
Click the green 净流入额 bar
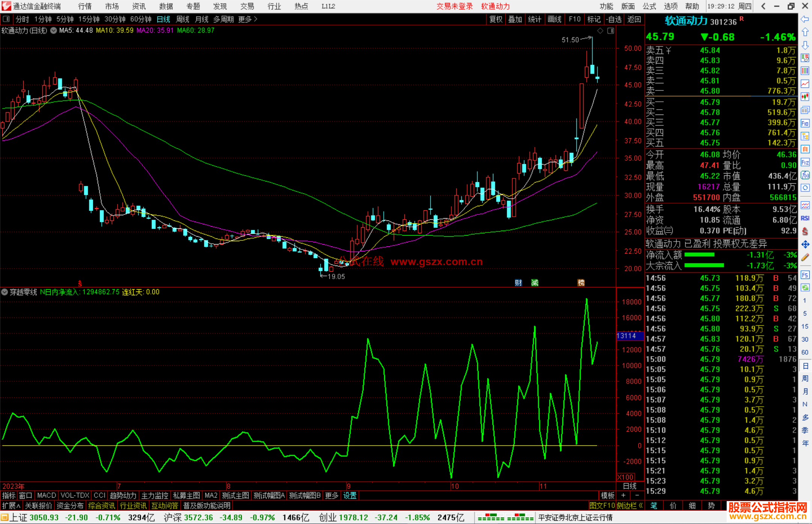pos(699,255)
